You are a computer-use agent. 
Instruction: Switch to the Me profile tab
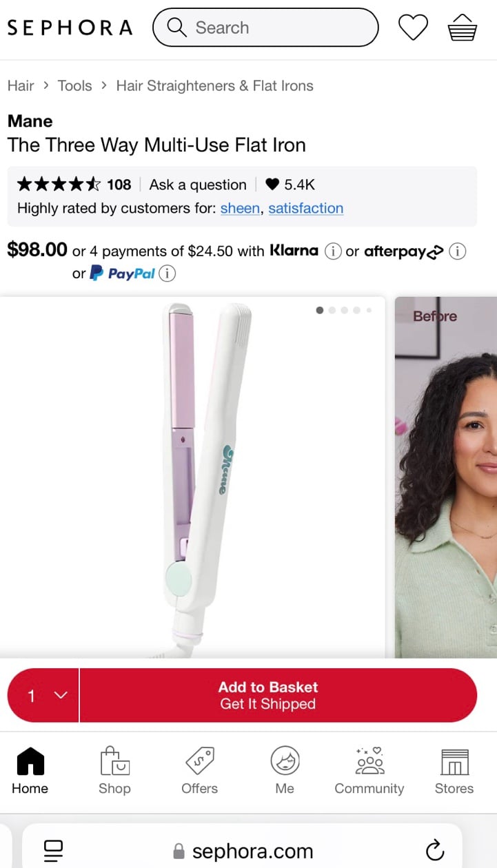click(x=285, y=770)
